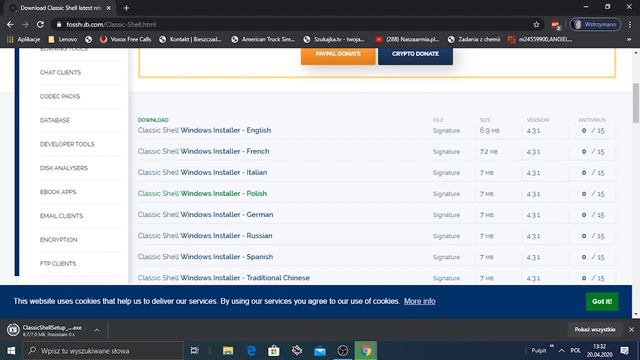Expand the ClassicShellSetup download options arrow
This screenshot has height=360, width=640.
tap(97, 330)
